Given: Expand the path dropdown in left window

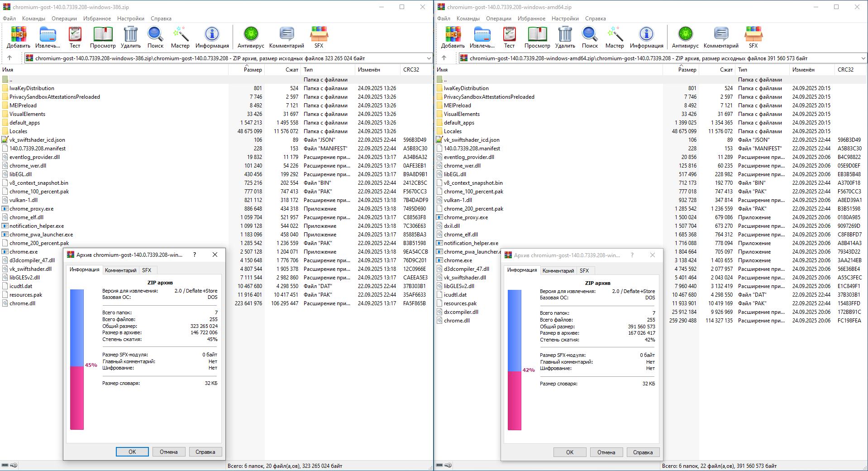Looking at the screenshot, I should (x=429, y=58).
